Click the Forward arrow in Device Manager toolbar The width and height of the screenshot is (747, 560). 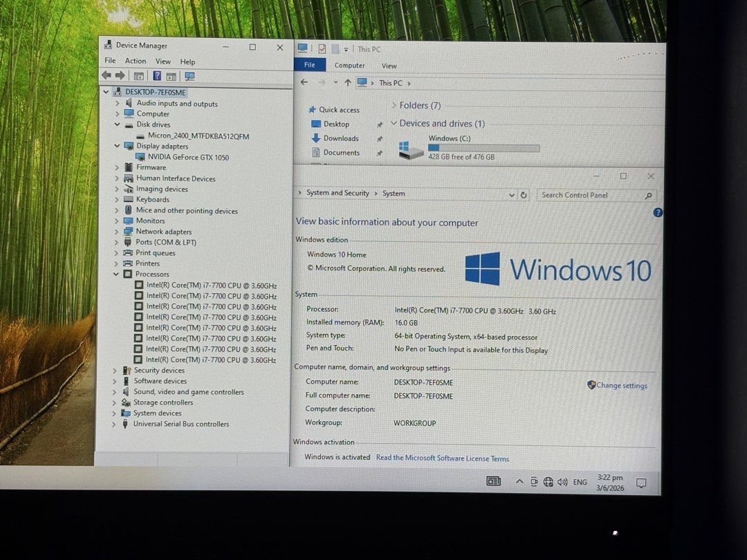[120, 75]
